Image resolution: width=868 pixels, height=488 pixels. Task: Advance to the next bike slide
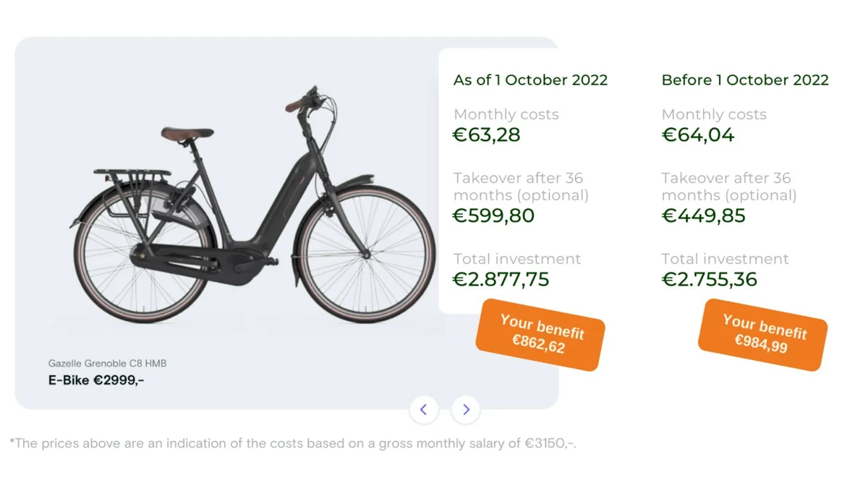466,410
